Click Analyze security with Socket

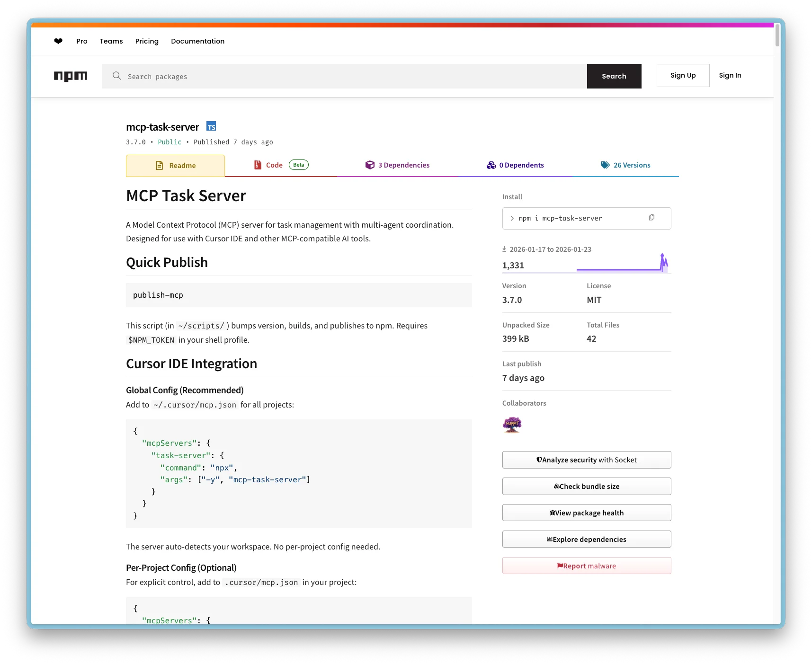(x=586, y=460)
